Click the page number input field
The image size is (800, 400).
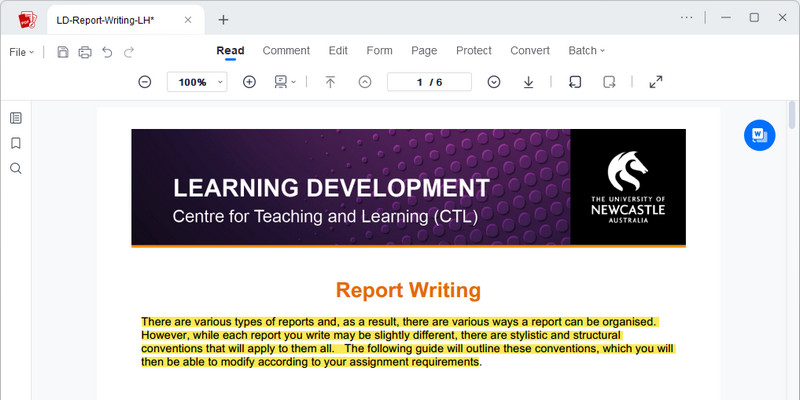pos(429,82)
